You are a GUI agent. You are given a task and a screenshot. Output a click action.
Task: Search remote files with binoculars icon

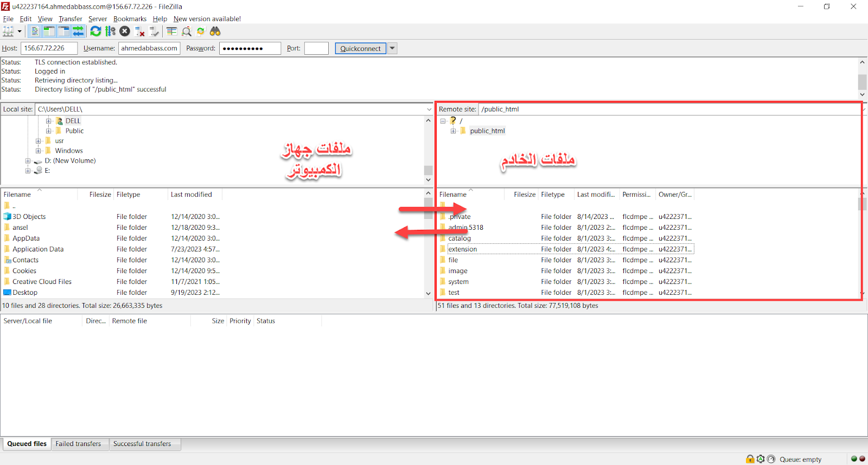pyautogui.click(x=215, y=31)
